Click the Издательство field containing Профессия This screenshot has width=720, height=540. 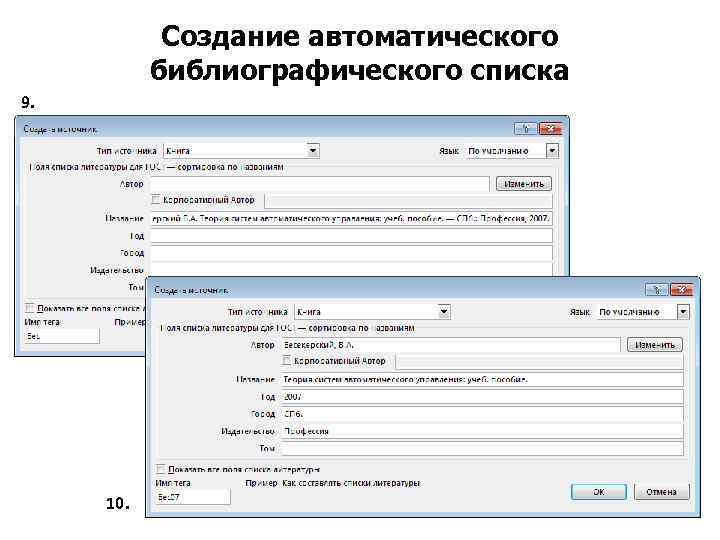coord(482,431)
